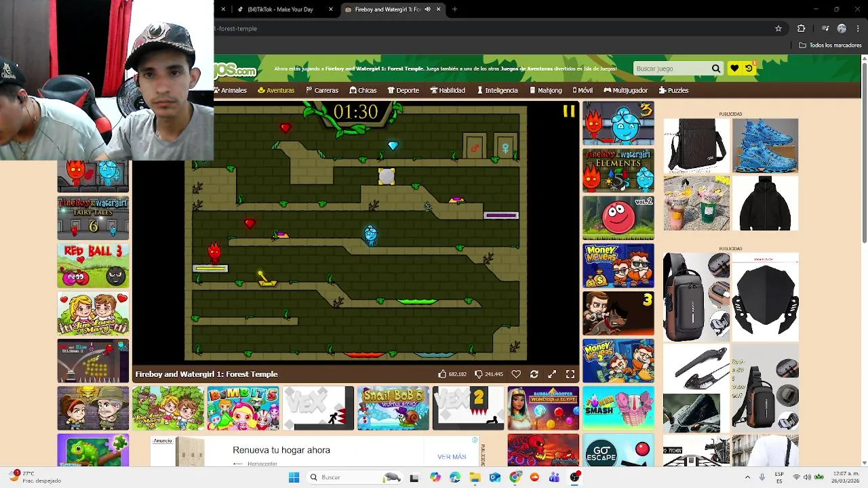
Task: Open Microsoft Teams from the taskbar
Action: click(x=555, y=477)
